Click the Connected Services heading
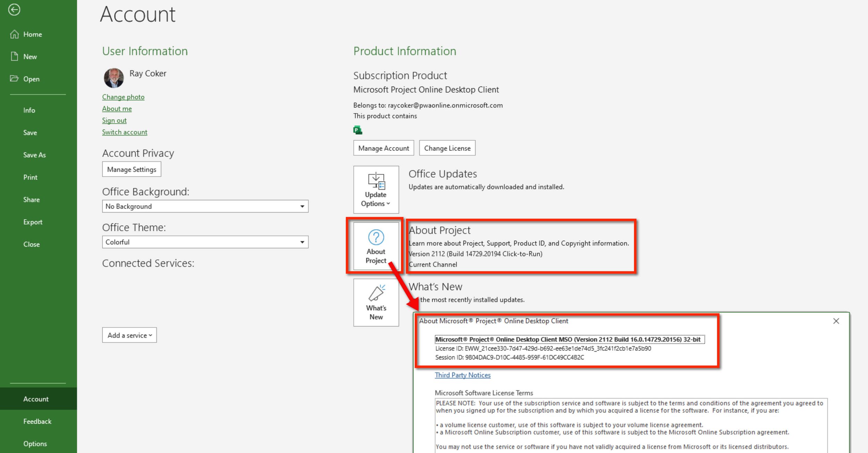The height and width of the screenshot is (453, 868). 148,263
